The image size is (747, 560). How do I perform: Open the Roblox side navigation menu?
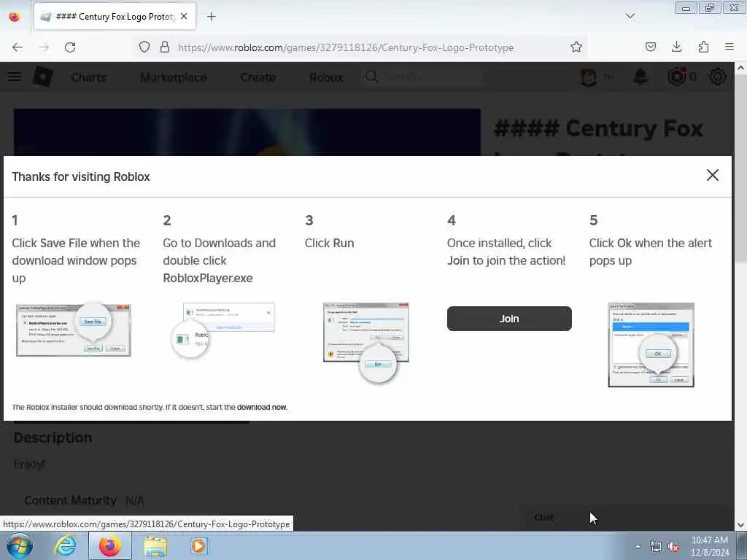click(x=15, y=77)
